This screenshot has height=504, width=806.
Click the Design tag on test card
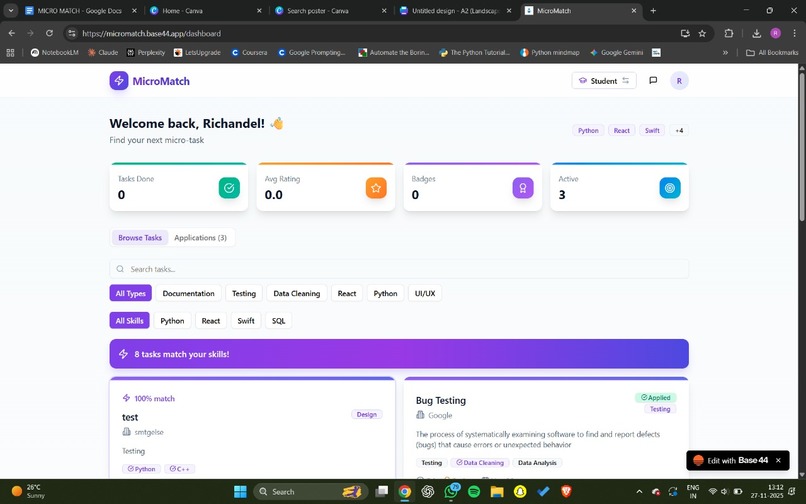367,415
